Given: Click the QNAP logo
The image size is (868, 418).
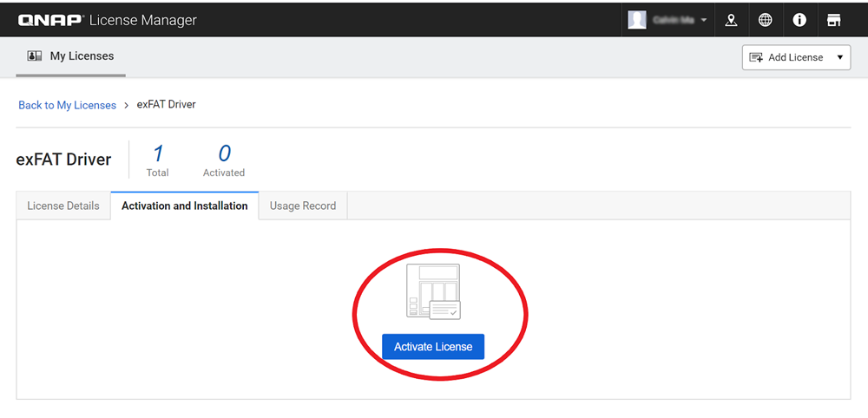Looking at the screenshot, I should click(50, 20).
